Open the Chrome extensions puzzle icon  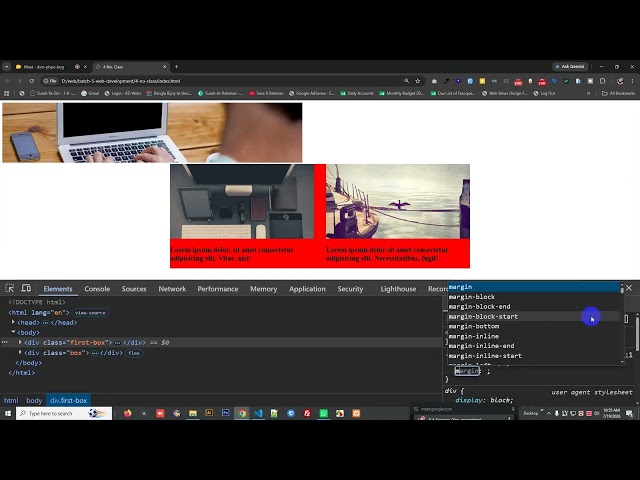(x=602, y=81)
